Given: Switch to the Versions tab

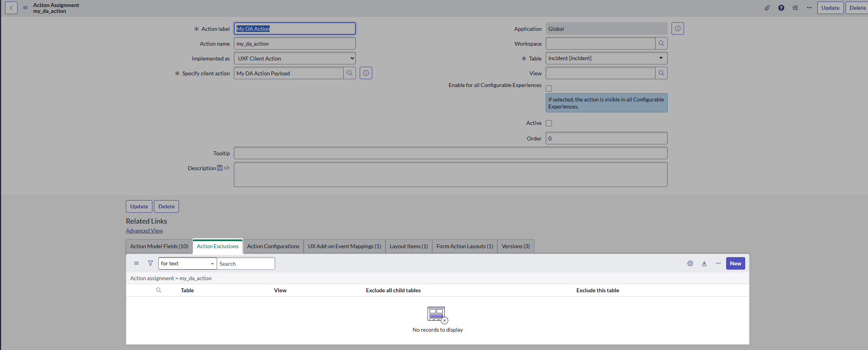Looking at the screenshot, I should [x=515, y=246].
